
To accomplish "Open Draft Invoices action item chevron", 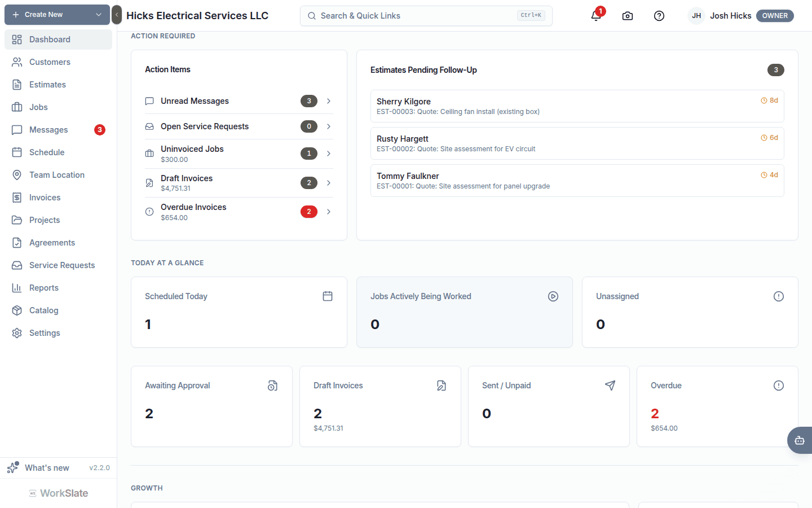I will (329, 183).
